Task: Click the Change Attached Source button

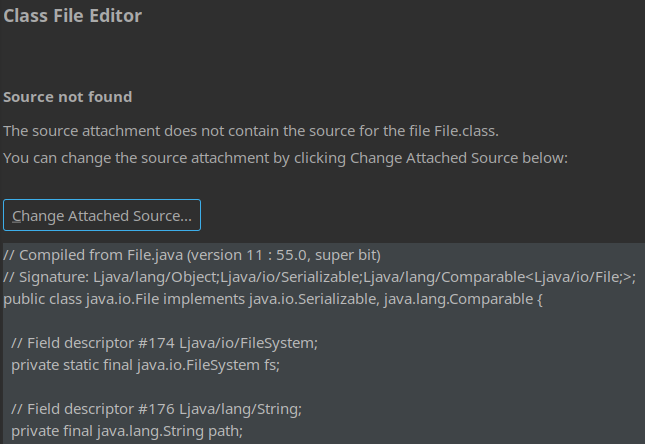Action: (x=102, y=216)
